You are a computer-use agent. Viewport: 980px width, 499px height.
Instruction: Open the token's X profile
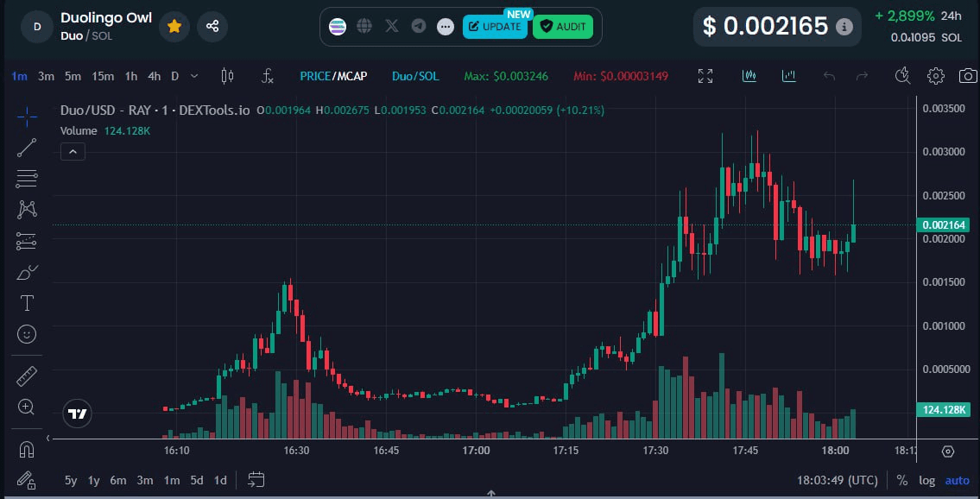(x=392, y=26)
